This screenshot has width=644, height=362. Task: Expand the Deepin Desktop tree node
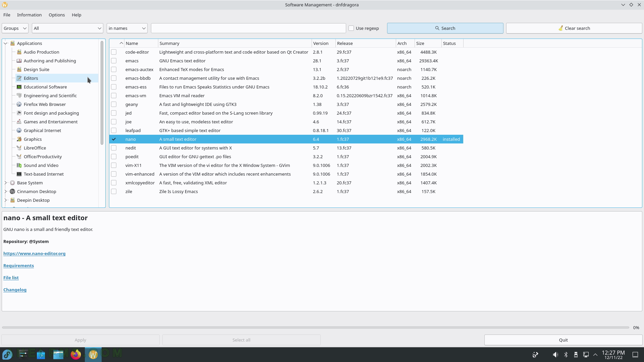tap(6, 200)
